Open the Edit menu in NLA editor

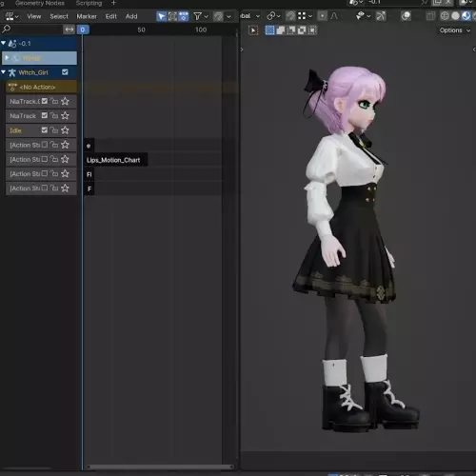click(x=111, y=16)
